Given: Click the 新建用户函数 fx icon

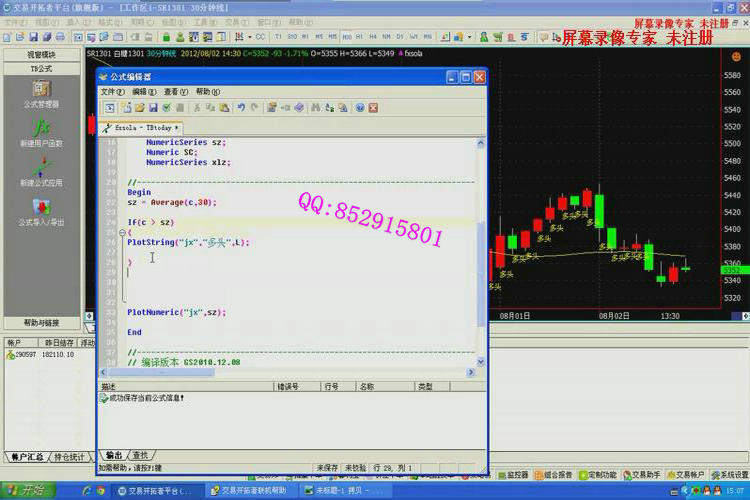Looking at the screenshot, I should tap(40, 131).
